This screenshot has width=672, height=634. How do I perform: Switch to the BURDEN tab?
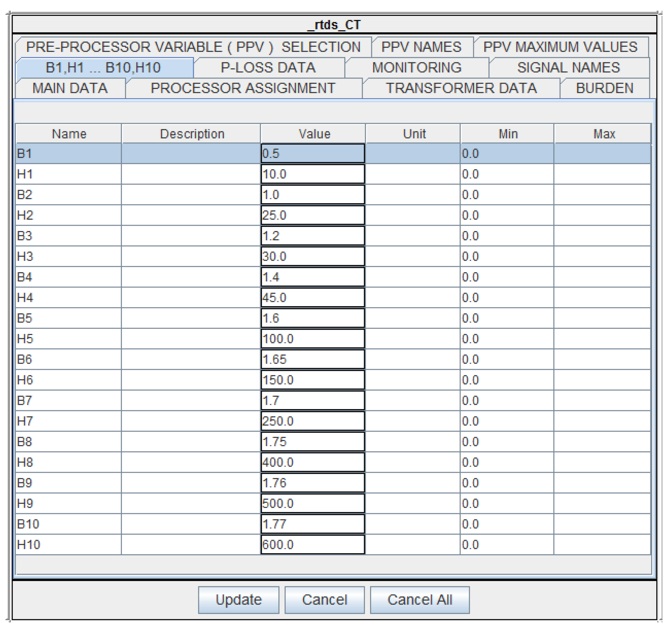605,88
